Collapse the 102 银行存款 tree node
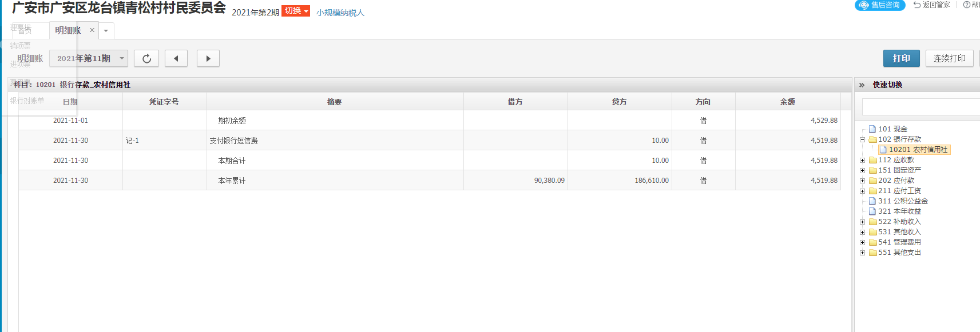Image resolution: width=980 pixels, height=332 pixels. pos(862,139)
